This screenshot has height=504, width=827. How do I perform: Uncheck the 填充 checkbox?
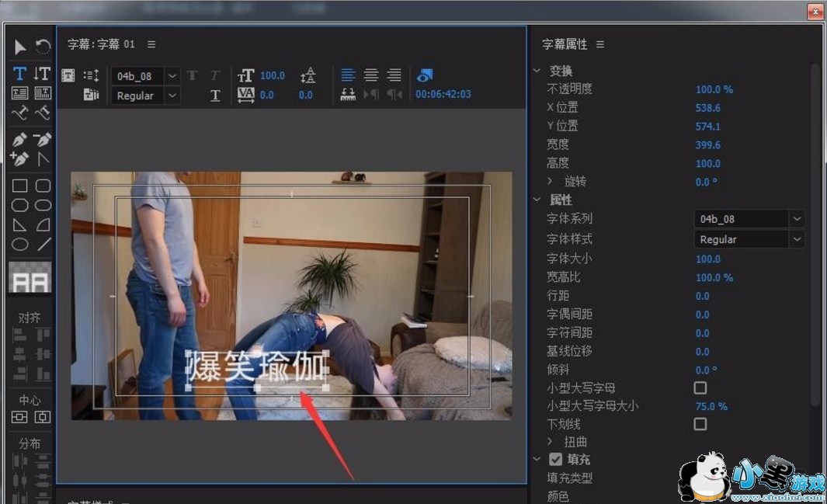point(556,460)
